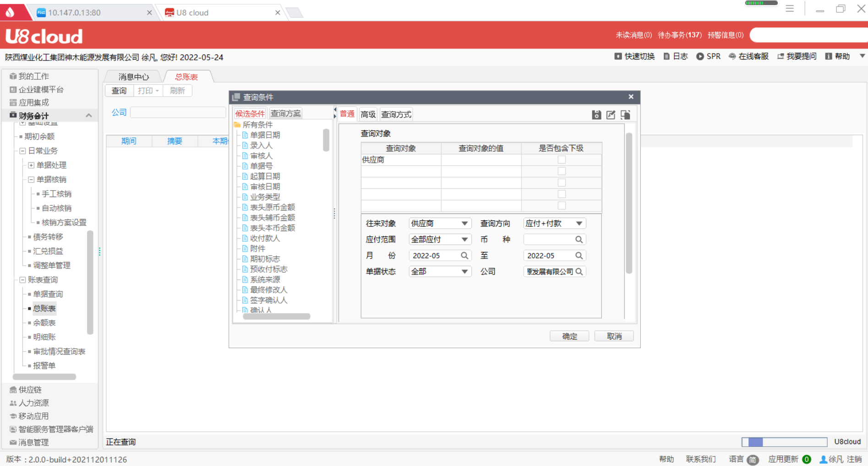Click the horizontal scrollbar under condition list
Image resolution: width=868 pixels, height=466 pixels.
click(276, 317)
